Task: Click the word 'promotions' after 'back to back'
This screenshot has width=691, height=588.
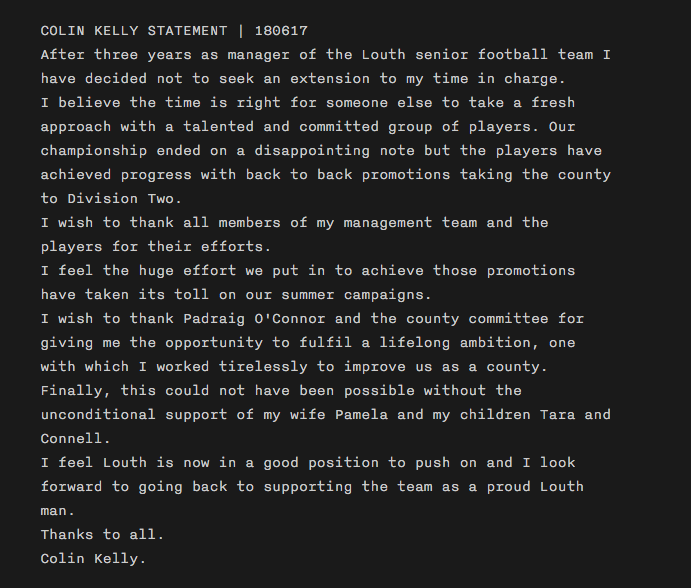Action: tap(406, 175)
